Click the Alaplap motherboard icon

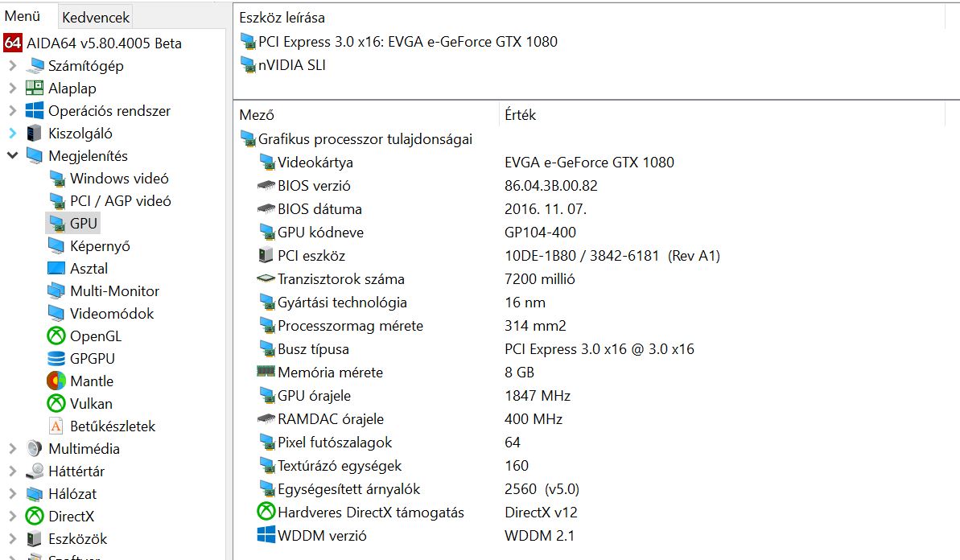tap(35, 89)
